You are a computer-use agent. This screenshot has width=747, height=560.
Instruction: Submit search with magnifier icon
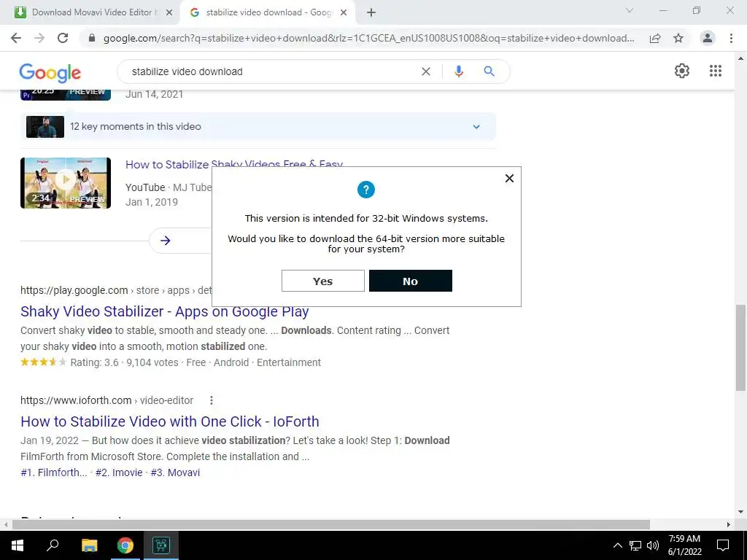pyautogui.click(x=489, y=71)
